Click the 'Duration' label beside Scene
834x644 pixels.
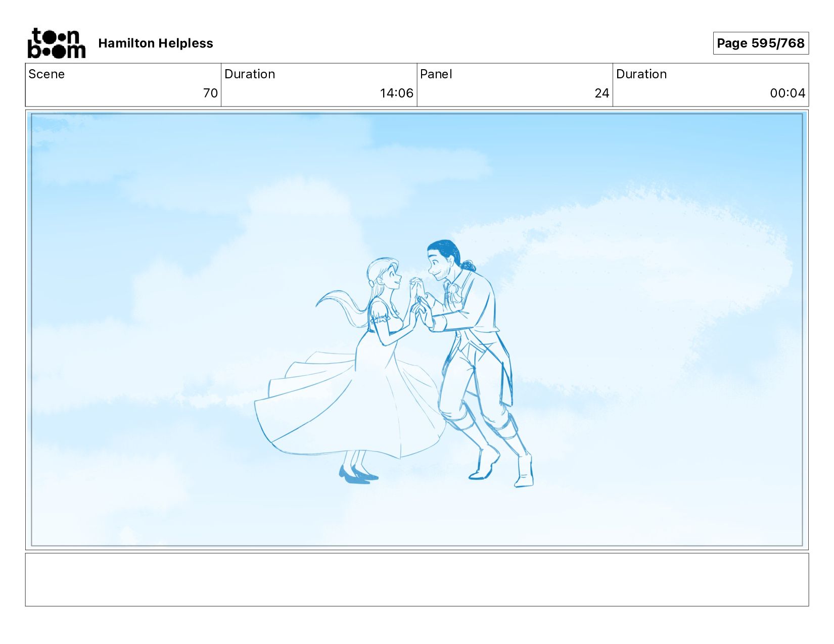pyautogui.click(x=250, y=74)
